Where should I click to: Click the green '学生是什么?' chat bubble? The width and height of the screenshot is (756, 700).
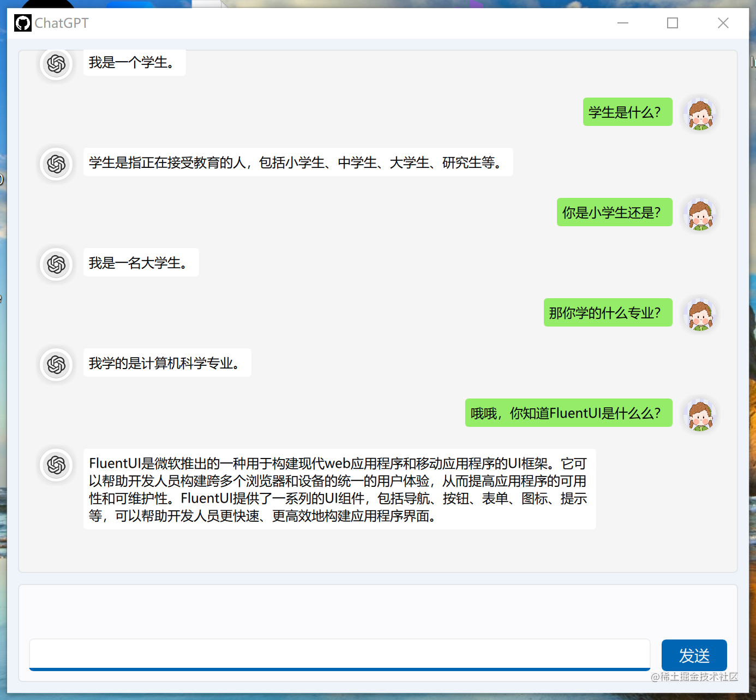coord(627,112)
